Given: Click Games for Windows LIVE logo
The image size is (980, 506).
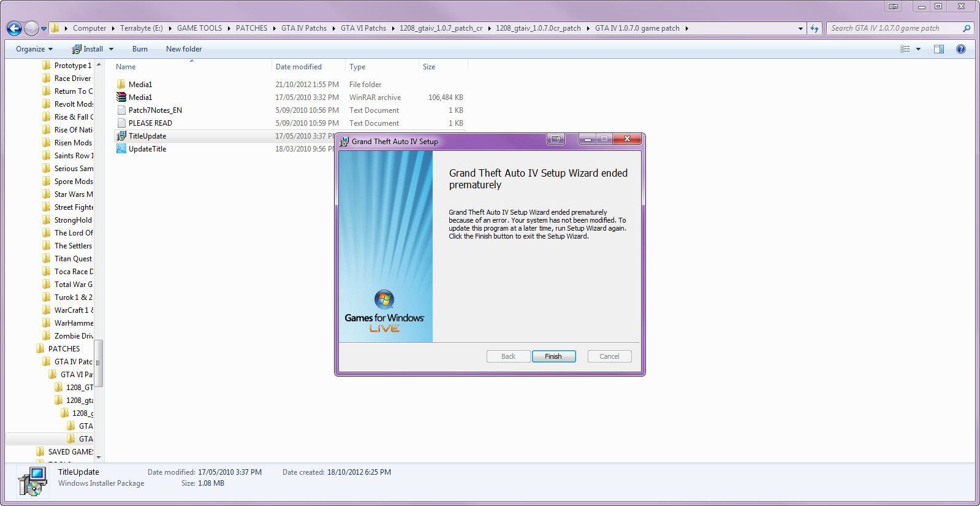Looking at the screenshot, I should [x=384, y=312].
